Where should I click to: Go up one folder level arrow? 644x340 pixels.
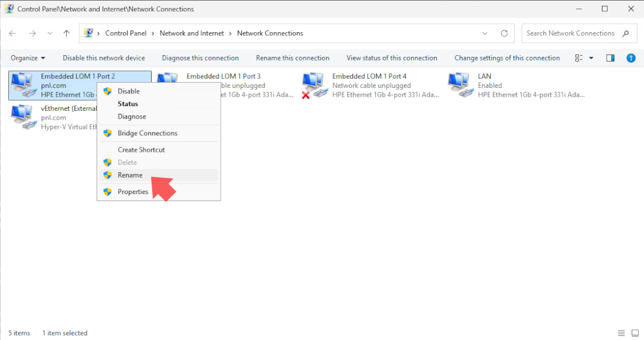coord(67,33)
